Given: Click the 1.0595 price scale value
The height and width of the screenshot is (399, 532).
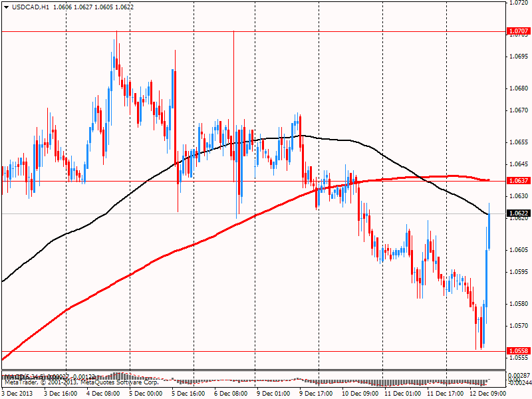Looking at the screenshot, I should (x=518, y=272).
